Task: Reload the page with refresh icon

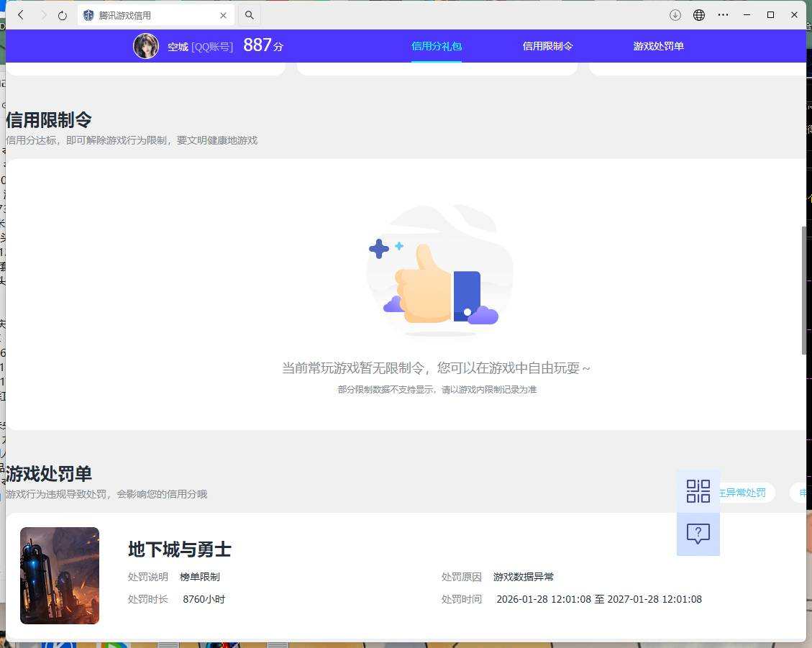Action: 62,16
